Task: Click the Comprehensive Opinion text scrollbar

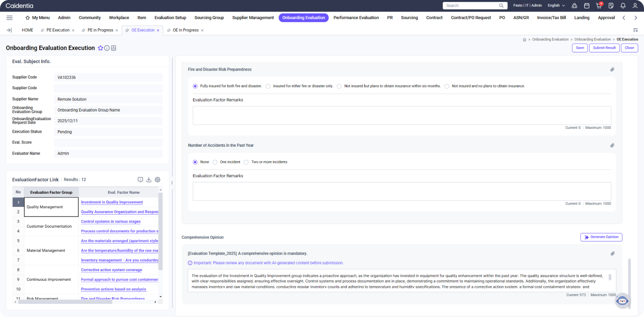Action: tap(610, 277)
